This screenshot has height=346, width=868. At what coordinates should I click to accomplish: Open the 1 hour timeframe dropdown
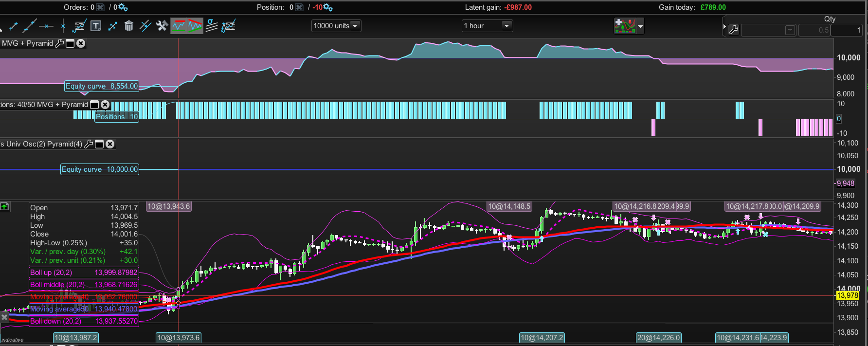[x=487, y=26]
